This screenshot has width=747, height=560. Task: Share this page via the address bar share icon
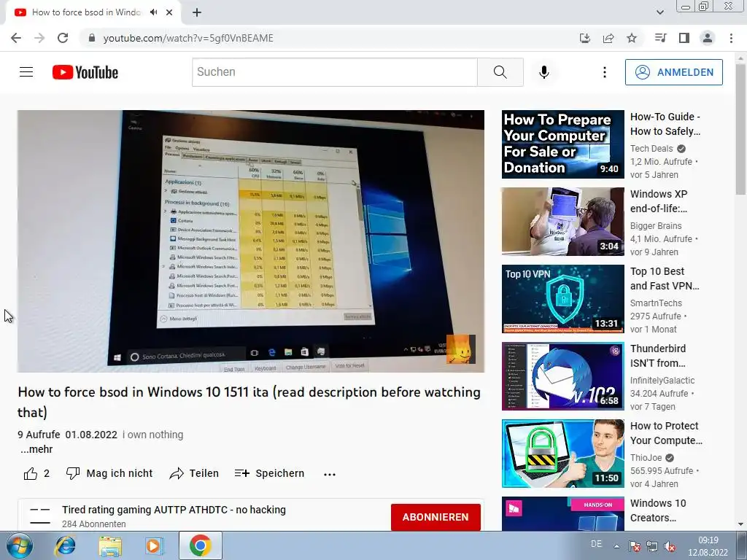tap(608, 38)
